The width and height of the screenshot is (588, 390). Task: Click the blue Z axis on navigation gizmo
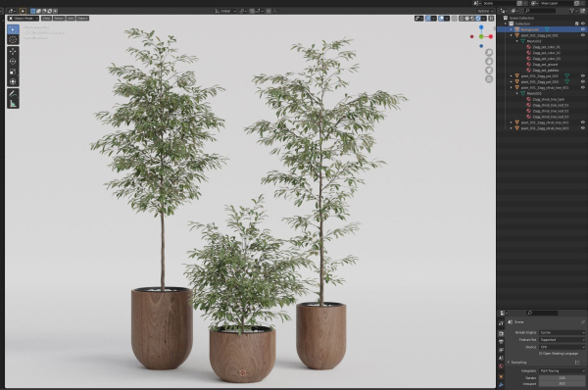point(481,27)
